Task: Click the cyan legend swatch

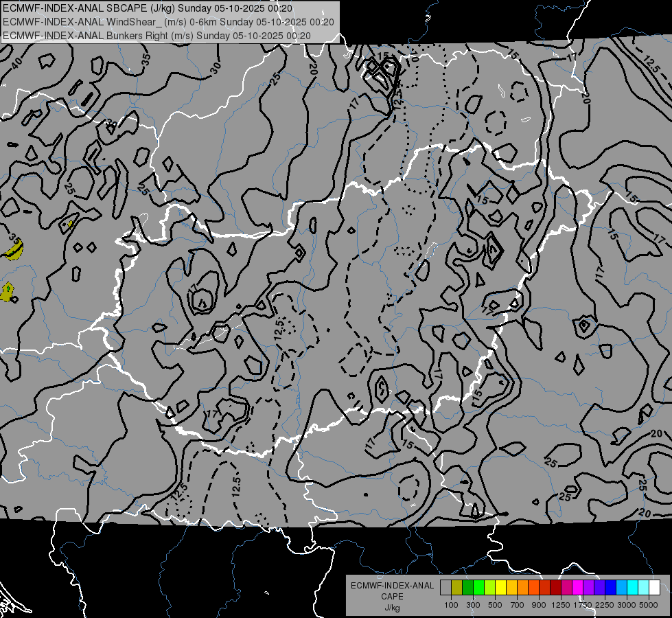Action: 633,588
